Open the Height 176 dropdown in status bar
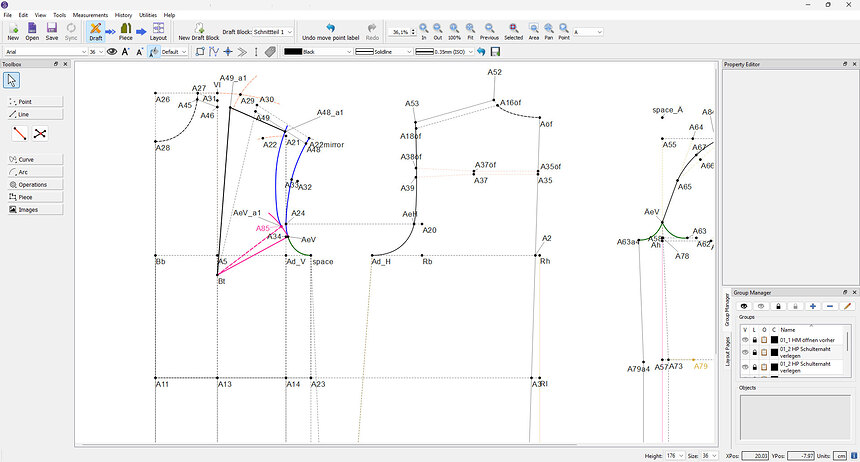860x462 pixels. click(x=675, y=456)
